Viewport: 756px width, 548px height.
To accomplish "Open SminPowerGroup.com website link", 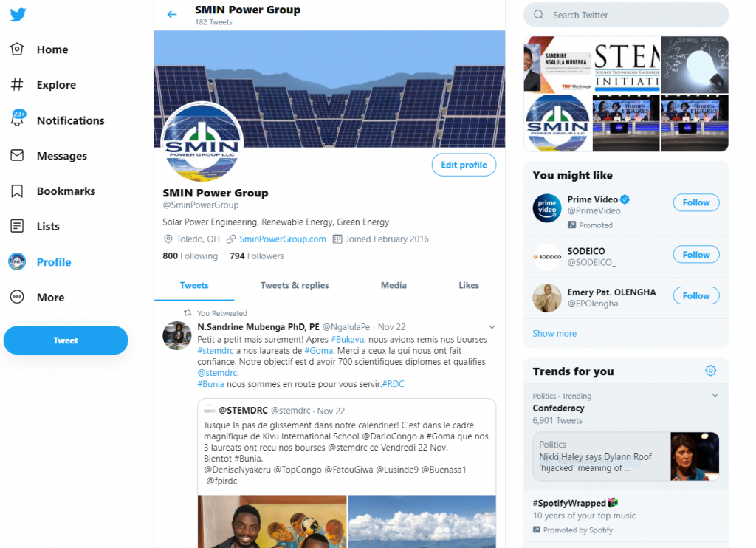I will [x=283, y=239].
